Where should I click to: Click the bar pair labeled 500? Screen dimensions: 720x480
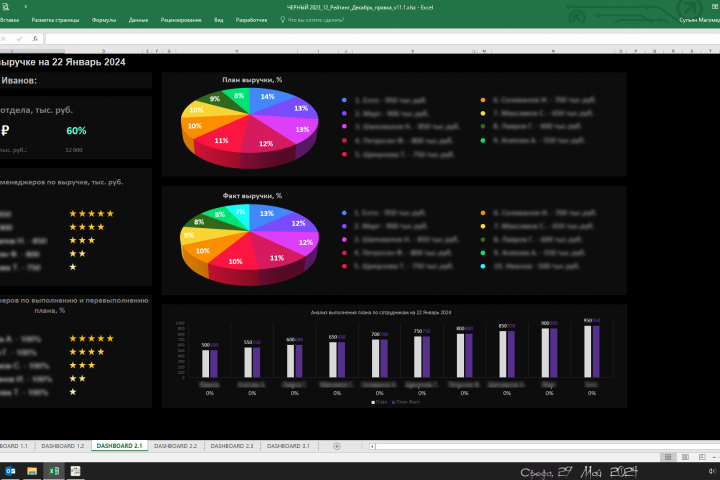click(210, 363)
